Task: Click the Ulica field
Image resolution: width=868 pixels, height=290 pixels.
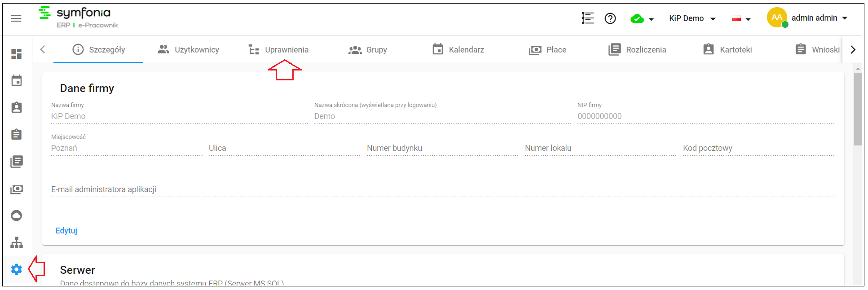Action: pos(285,148)
